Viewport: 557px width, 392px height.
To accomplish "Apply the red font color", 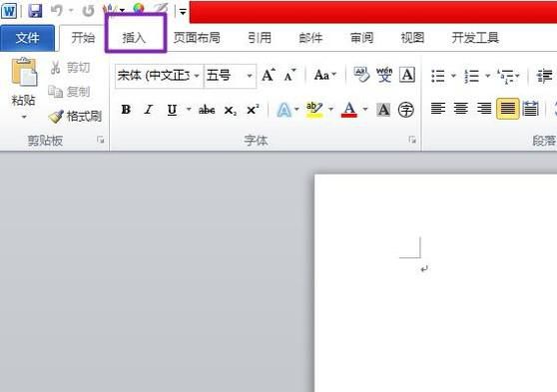I will click(349, 110).
